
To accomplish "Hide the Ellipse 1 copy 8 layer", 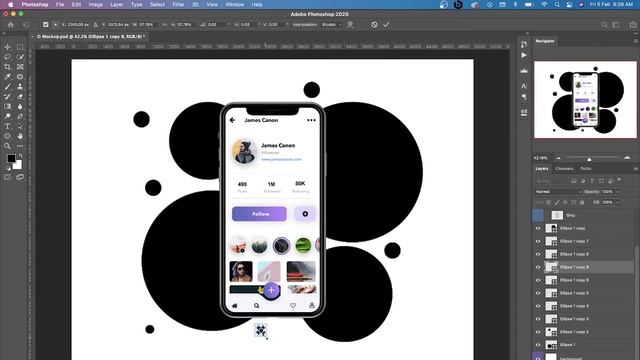I will click(538, 267).
